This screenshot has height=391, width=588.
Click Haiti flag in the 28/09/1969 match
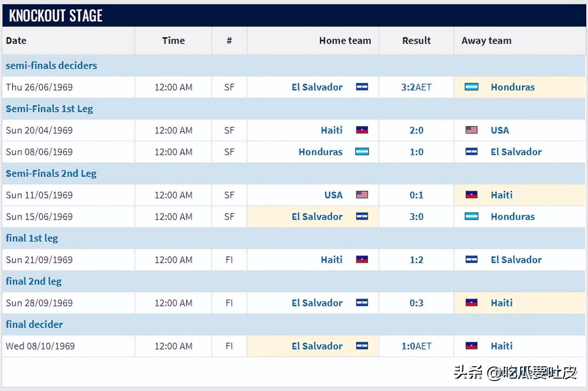471,303
